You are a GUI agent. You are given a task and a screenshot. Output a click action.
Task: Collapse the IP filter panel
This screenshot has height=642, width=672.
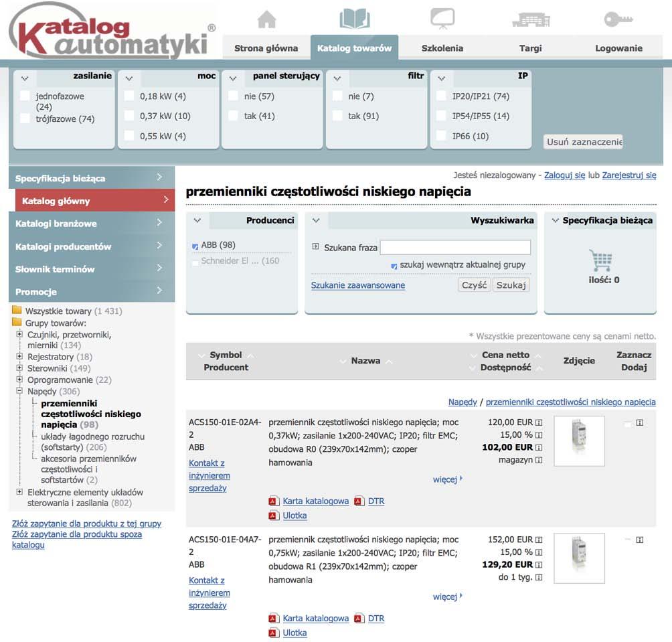tap(442, 79)
